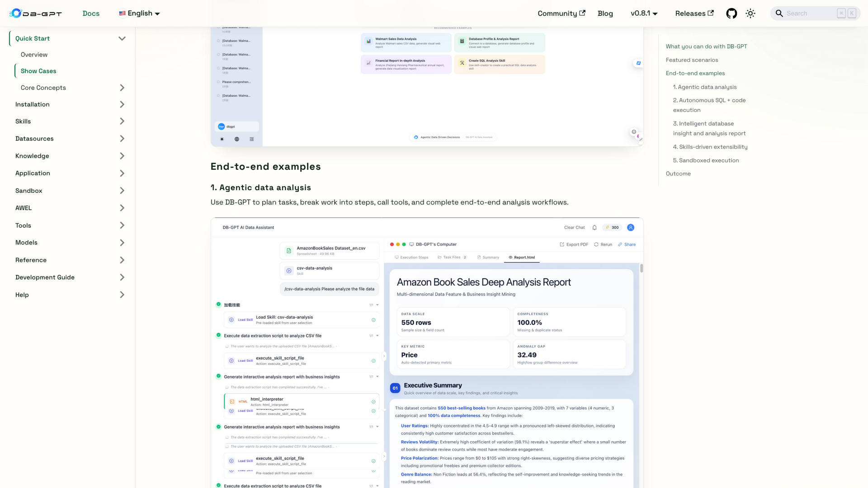The height and width of the screenshot is (488, 868).
Task: Expand the AWEL section chevron
Action: tap(122, 208)
